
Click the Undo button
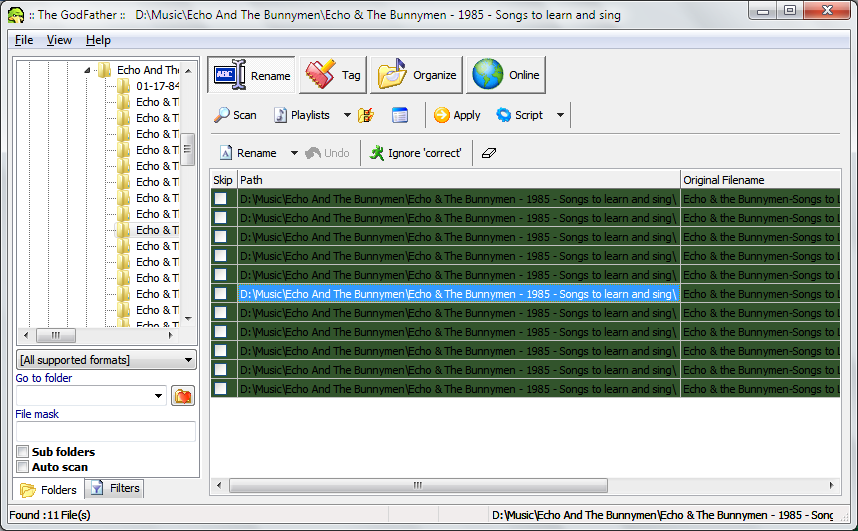[x=327, y=153]
